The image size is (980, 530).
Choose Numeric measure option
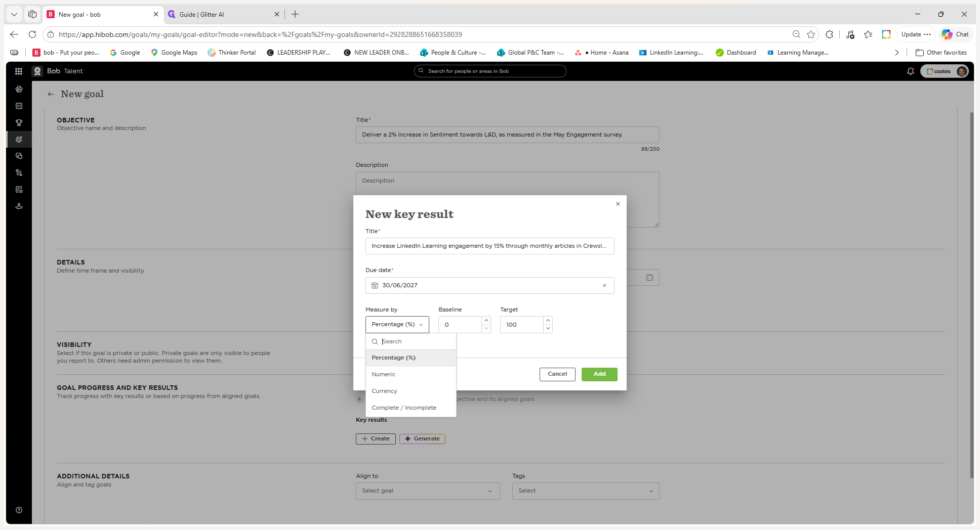point(411,374)
